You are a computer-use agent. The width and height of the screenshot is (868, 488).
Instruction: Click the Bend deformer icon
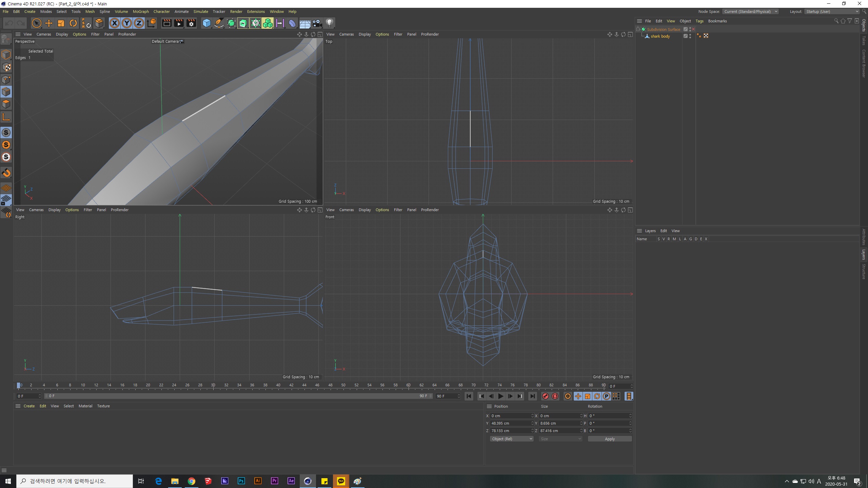coord(292,23)
